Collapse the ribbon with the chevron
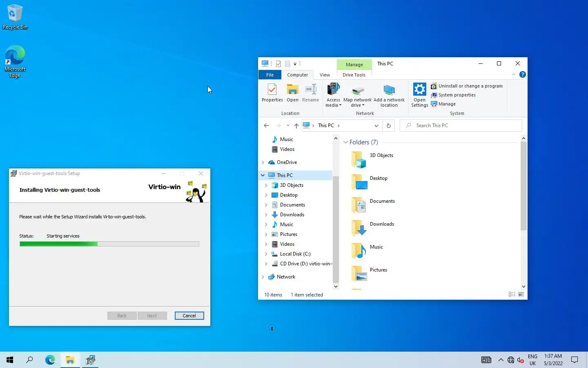Screen dimensions: 588x368 point(514,74)
